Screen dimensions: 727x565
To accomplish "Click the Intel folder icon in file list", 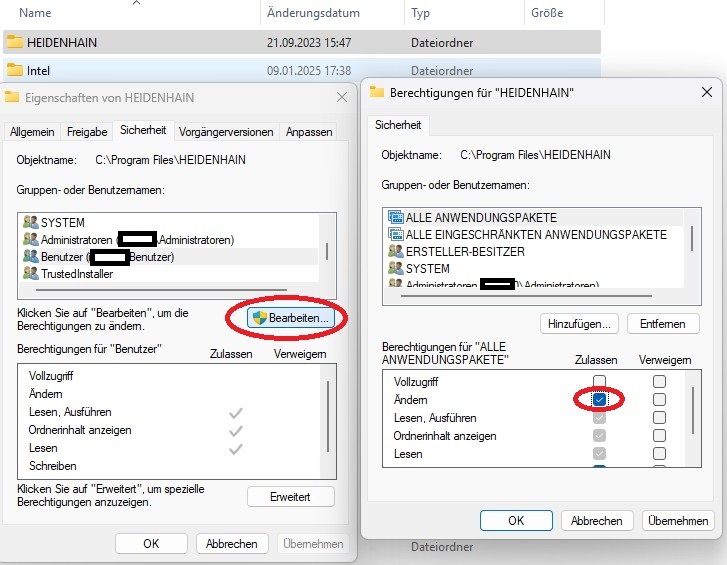I will [14, 70].
